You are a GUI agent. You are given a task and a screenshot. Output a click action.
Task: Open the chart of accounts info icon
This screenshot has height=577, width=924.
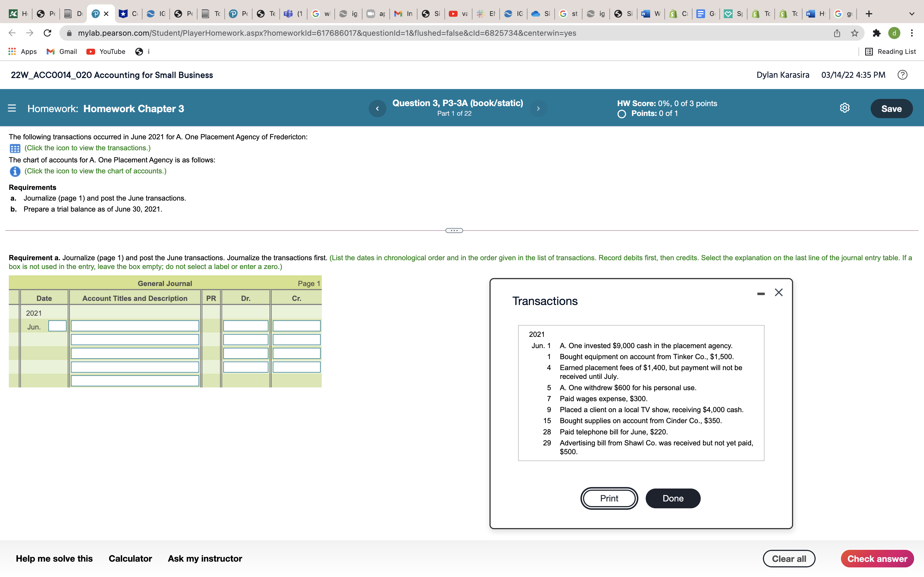pyautogui.click(x=15, y=171)
